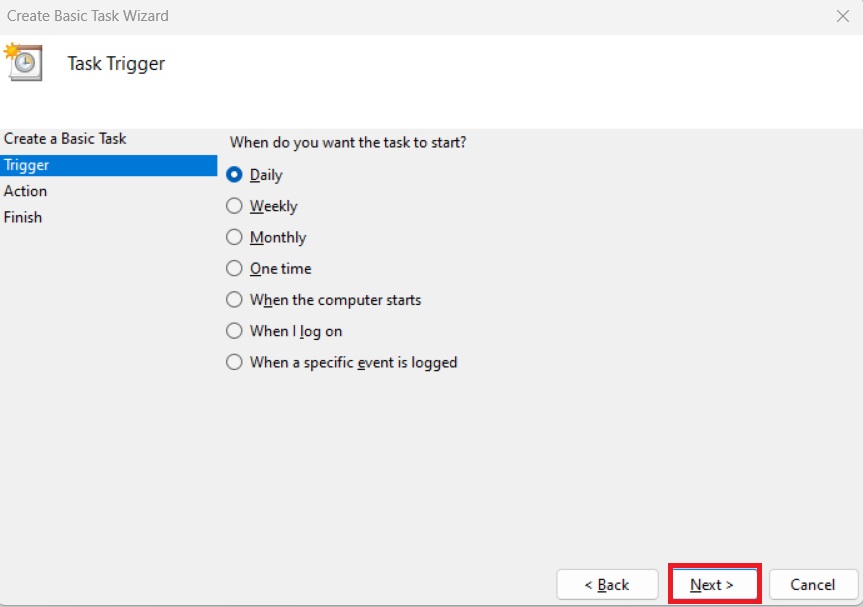Click the Create Basic Task Wizard title
This screenshot has width=863, height=607.
pyautogui.click(x=88, y=16)
